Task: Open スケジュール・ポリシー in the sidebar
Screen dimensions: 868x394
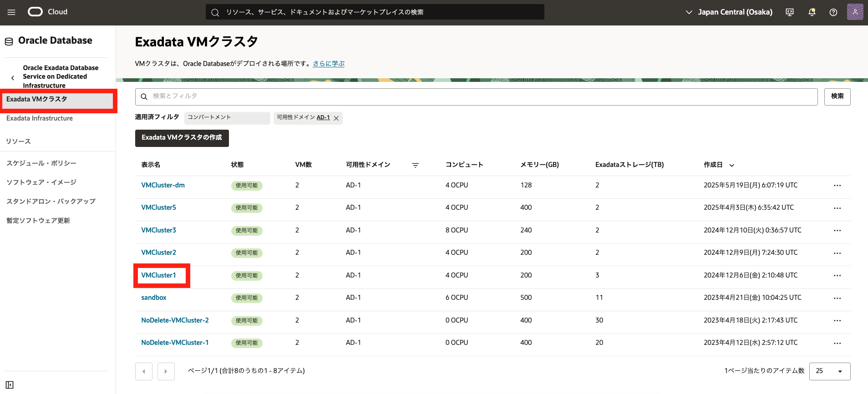Action: (41, 163)
